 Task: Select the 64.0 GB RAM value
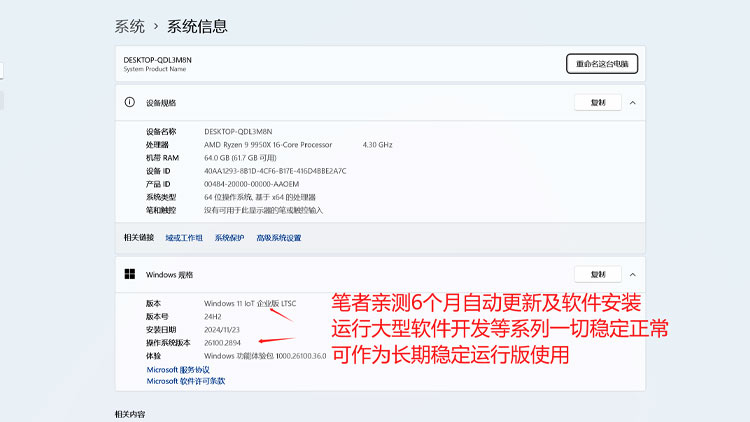click(240, 157)
